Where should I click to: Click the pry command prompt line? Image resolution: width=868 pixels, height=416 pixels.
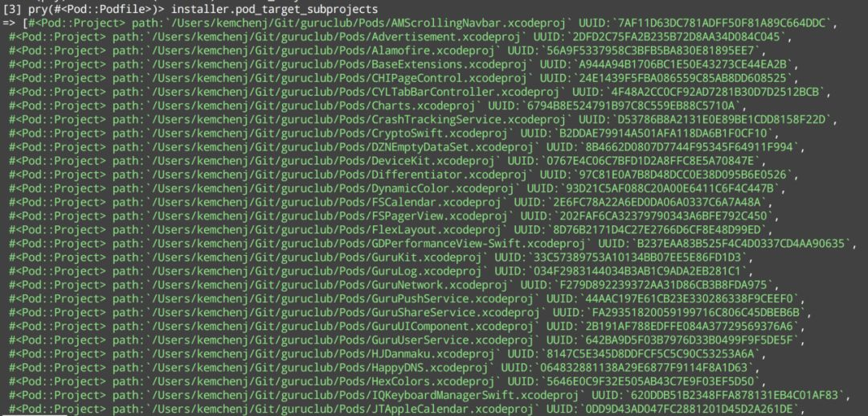190,10
